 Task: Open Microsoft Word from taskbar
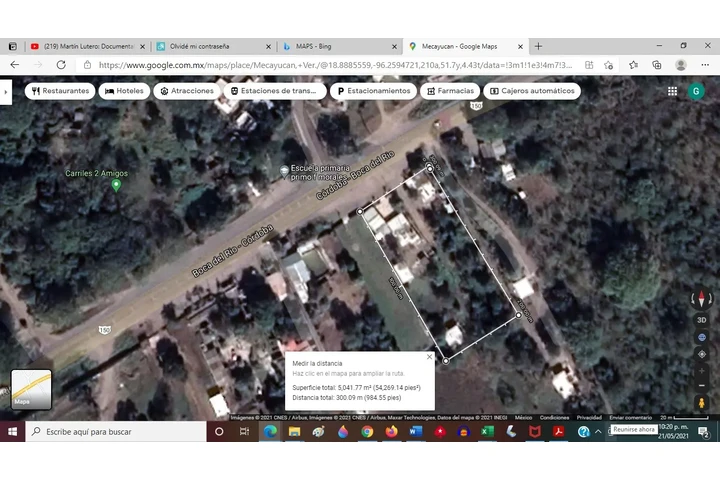pos(416,432)
